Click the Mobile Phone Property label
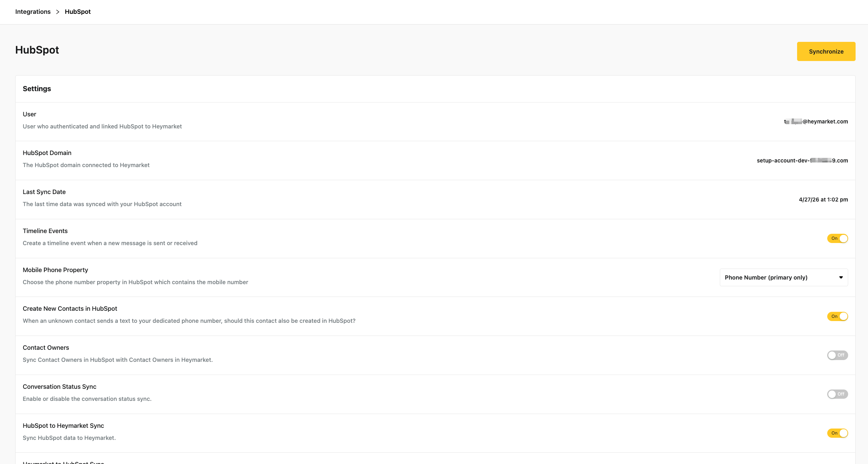Viewport: 868px width, 464px height. point(55,270)
